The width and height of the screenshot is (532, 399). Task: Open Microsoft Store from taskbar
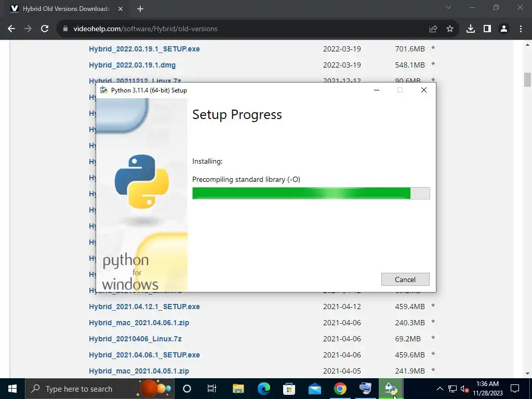point(289,389)
